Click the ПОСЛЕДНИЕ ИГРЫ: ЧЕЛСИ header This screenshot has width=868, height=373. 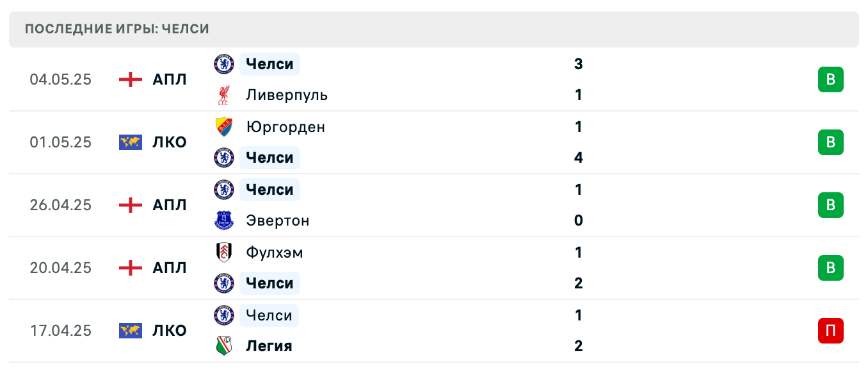(x=116, y=28)
